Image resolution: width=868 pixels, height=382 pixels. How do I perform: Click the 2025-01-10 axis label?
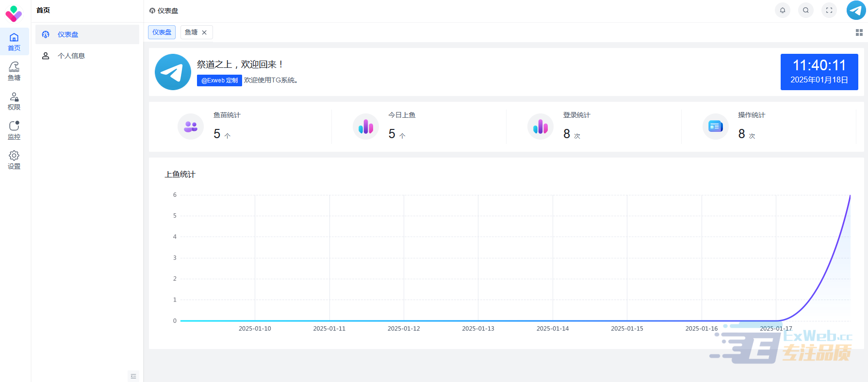click(x=255, y=329)
